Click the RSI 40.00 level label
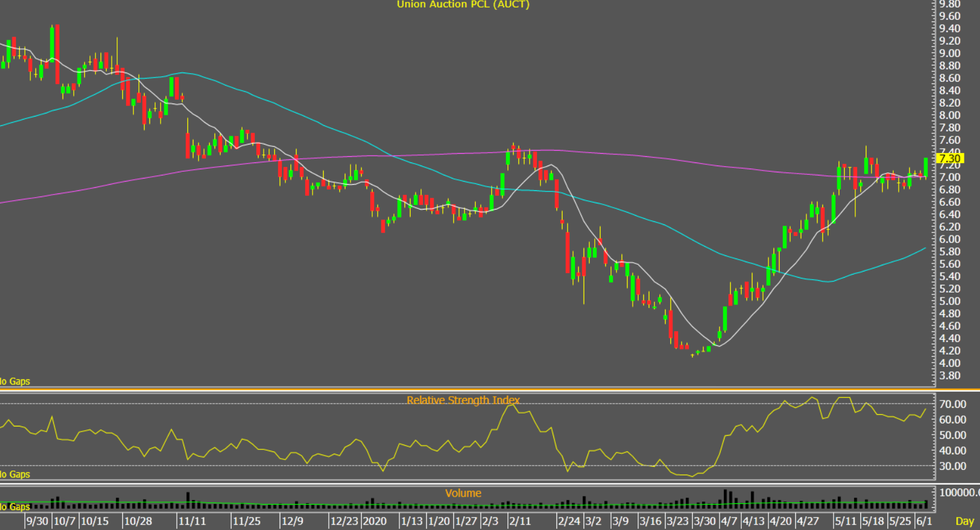 click(953, 451)
